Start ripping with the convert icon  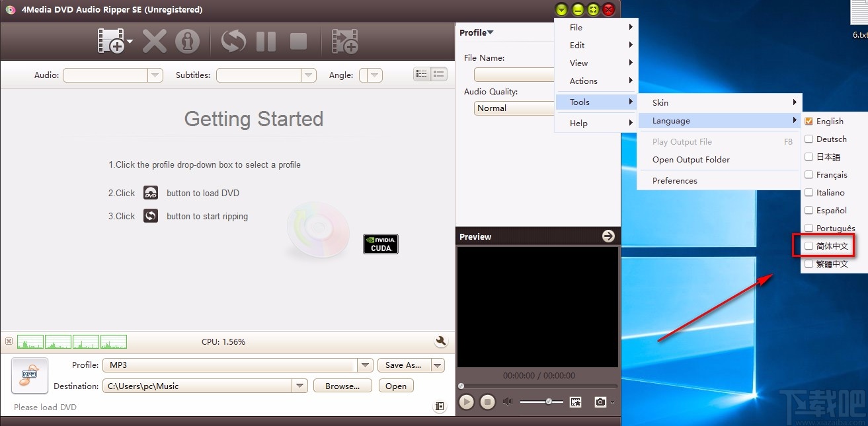click(x=233, y=41)
